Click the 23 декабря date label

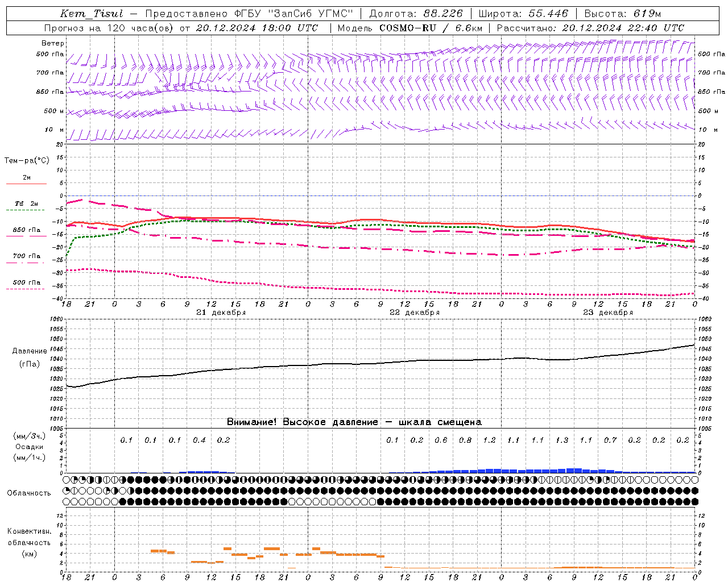608,313
